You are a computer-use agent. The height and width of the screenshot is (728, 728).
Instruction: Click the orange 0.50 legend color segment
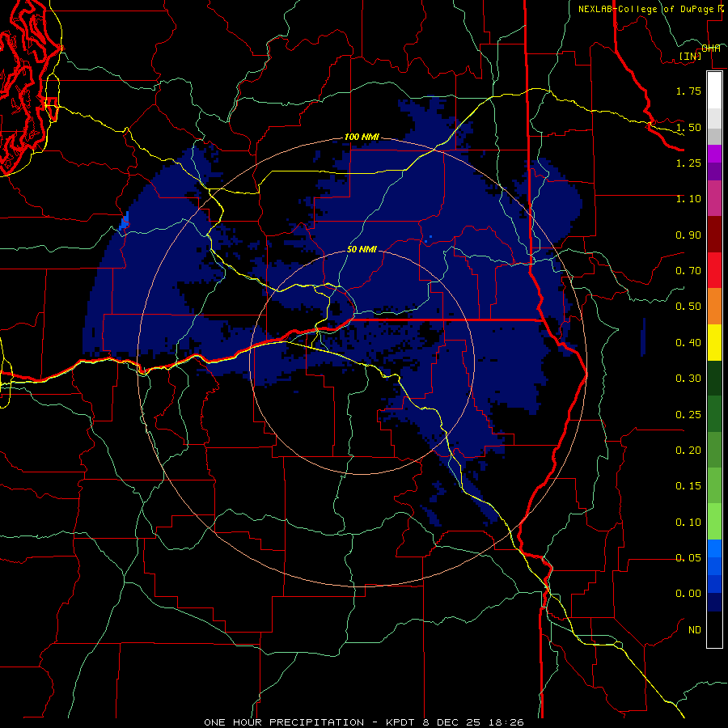click(x=714, y=306)
